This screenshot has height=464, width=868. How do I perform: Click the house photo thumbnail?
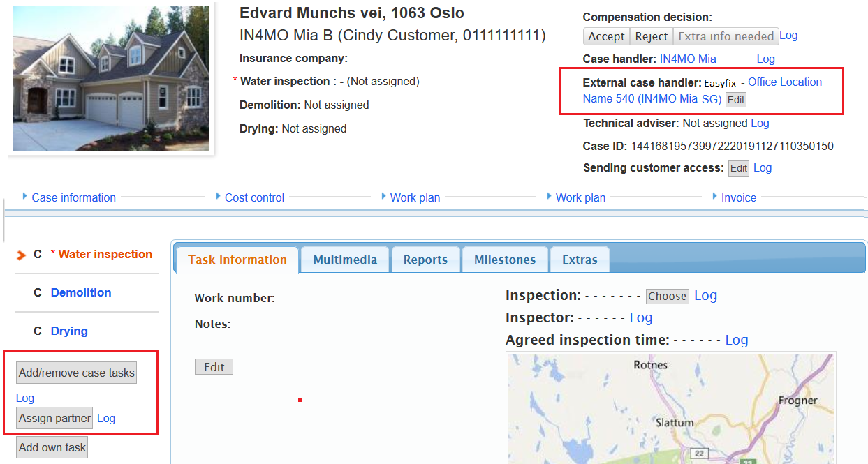coord(111,78)
